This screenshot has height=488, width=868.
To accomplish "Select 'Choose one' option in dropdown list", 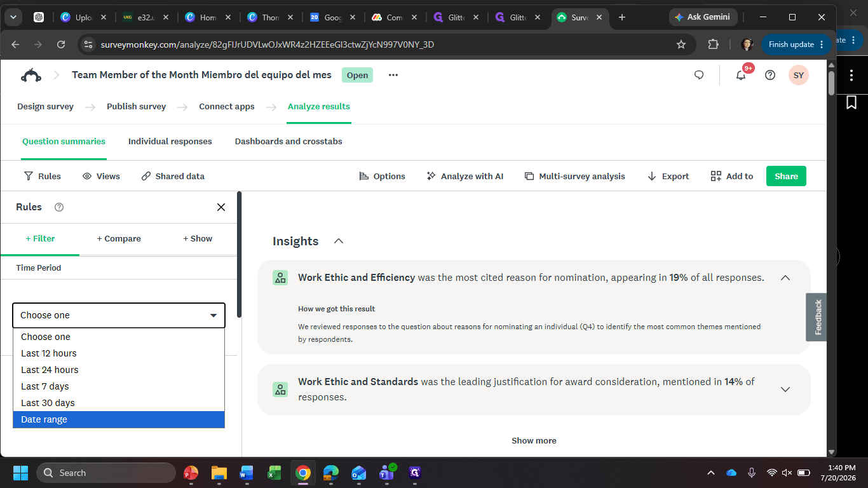I will [119, 337].
